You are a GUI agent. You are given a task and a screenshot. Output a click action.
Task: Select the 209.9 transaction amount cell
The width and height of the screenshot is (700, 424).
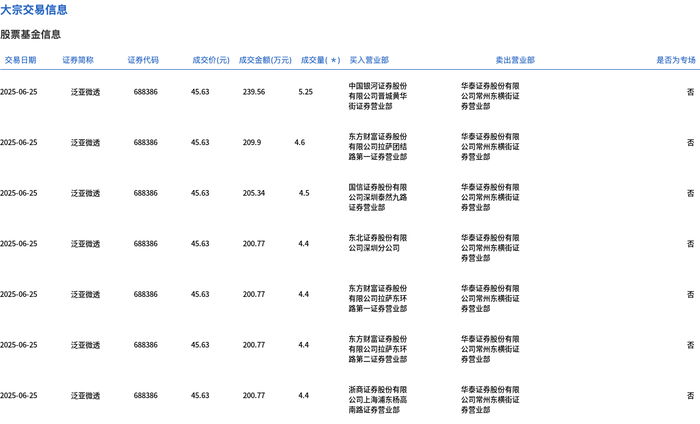[252, 142]
